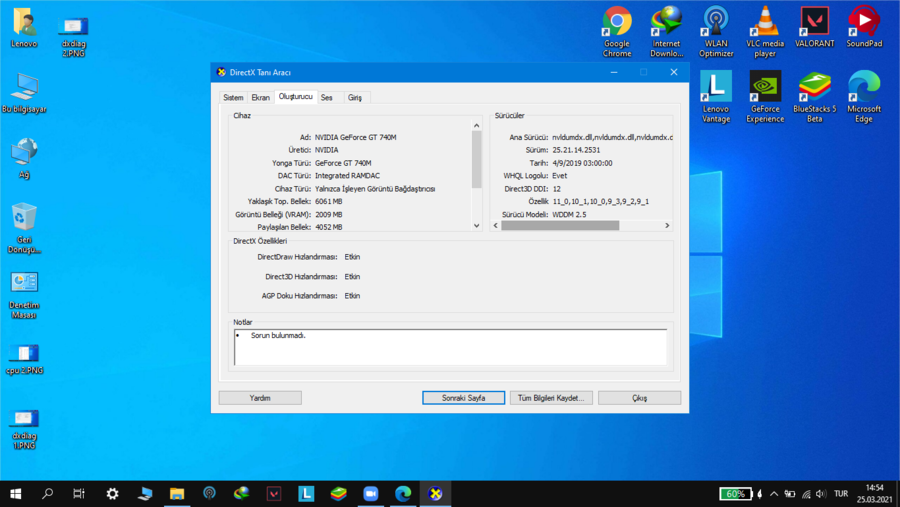
Task: Open the VLC media player shortcut
Action: click(x=765, y=22)
